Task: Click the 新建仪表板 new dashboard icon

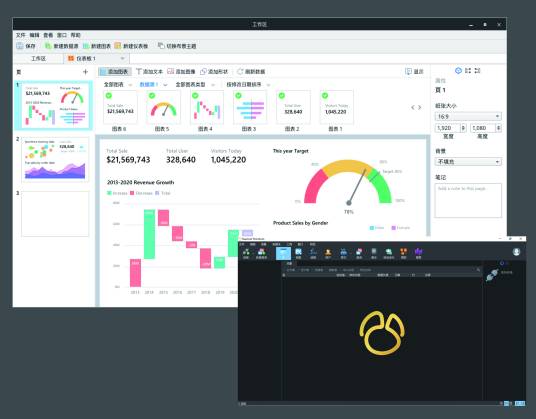Action: coord(118,46)
